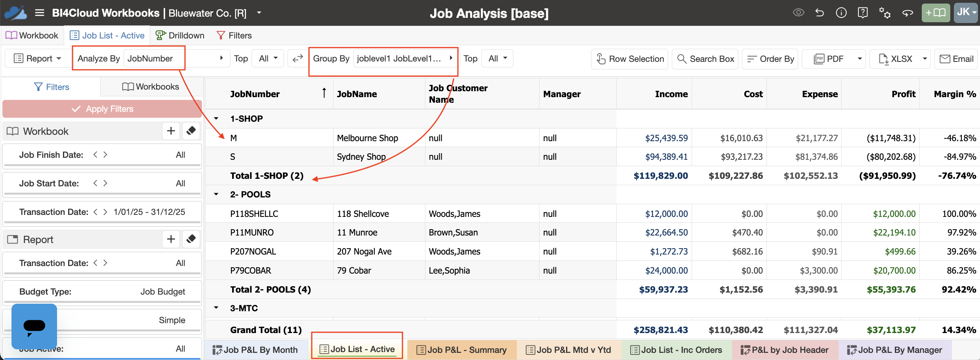This screenshot has height=360, width=980.
Task: Open the Job P&L - Summary tab
Action: pos(462,350)
